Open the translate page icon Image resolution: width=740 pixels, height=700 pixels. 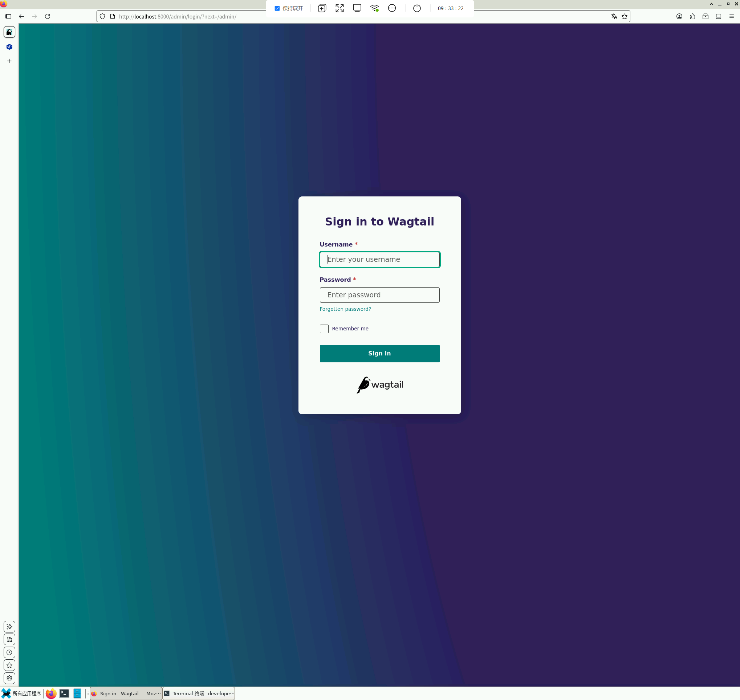pos(614,16)
